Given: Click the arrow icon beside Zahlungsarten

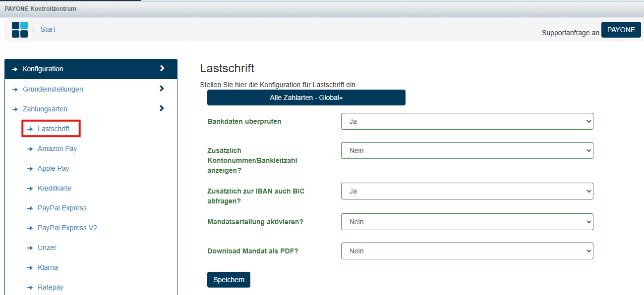Looking at the screenshot, I should [15, 109].
